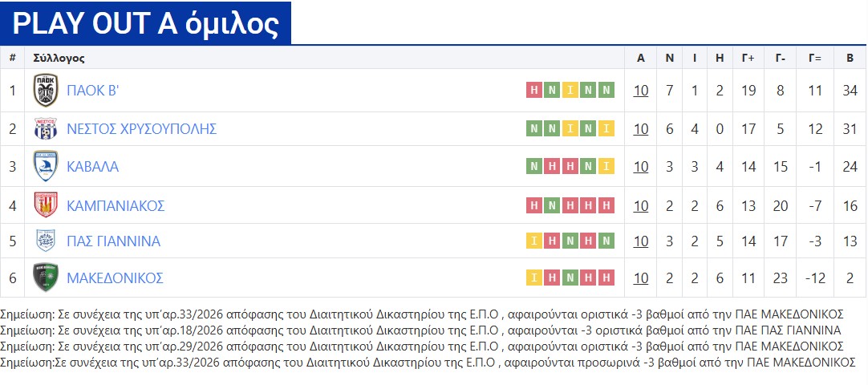Click first red form badge for ΠΑΟΚ Β'
Viewport: 868px width, 385px height.
(x=533, y=90)
